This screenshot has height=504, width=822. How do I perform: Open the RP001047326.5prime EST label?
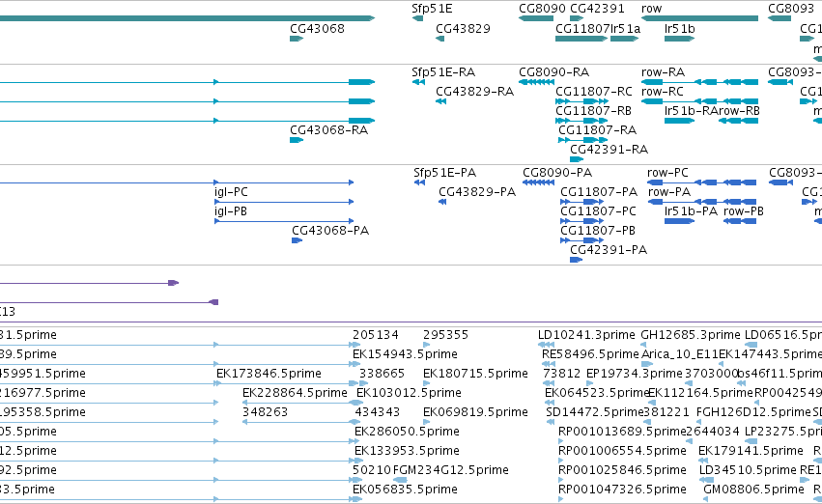click(622, 490)
